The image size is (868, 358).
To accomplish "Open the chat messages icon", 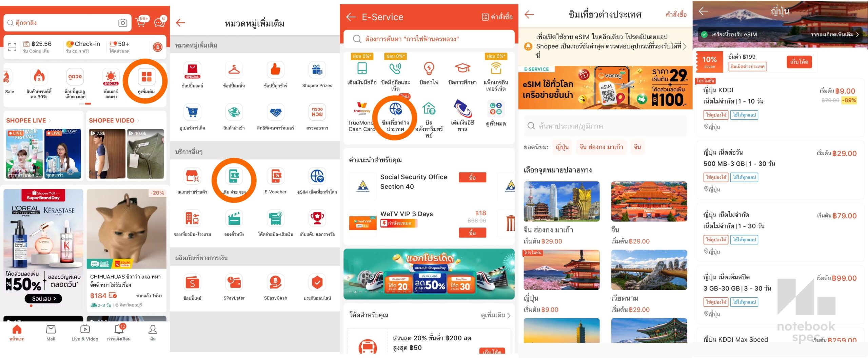I will pyautogui.click(x=159, y=23).
